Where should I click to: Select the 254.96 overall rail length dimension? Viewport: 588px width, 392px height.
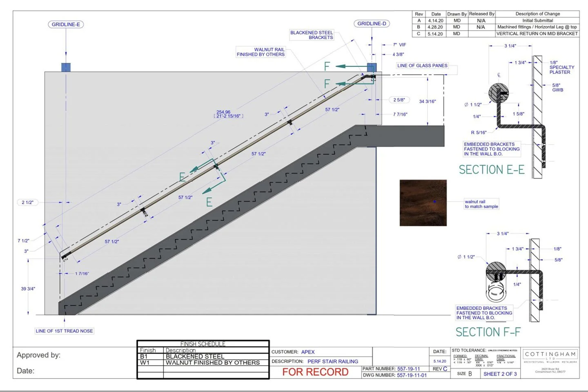coord(229,114)
